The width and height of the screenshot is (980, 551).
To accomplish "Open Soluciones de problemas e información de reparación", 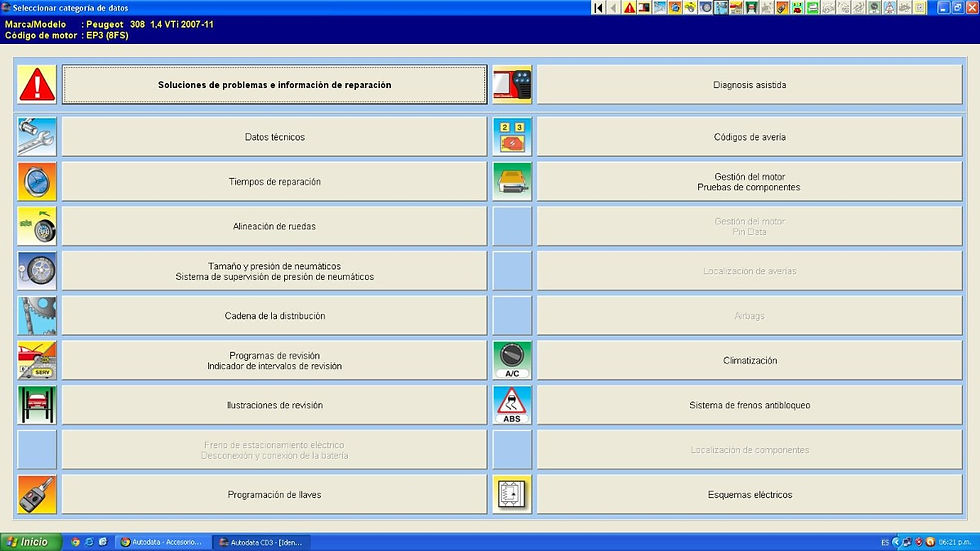I will 274,84.
